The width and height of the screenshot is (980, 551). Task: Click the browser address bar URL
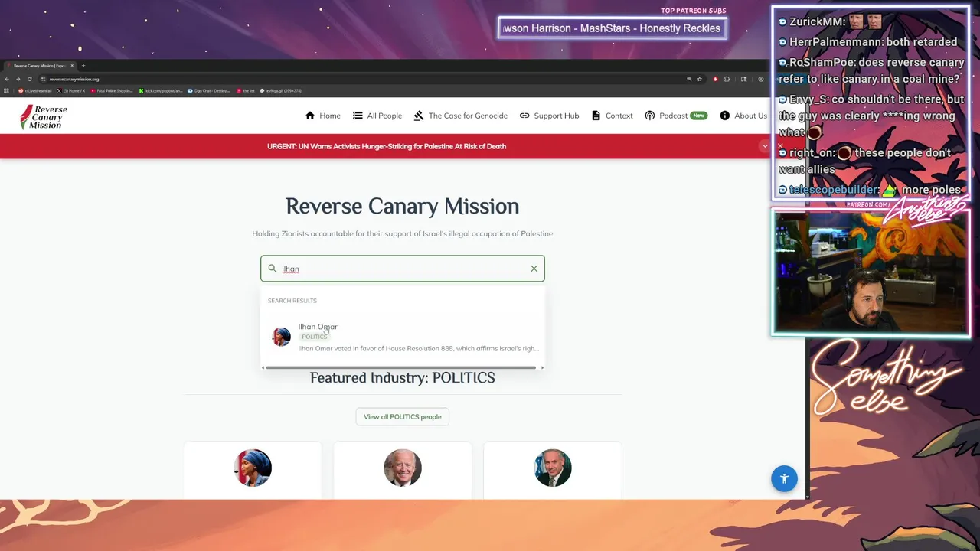(x=74, y=79)
